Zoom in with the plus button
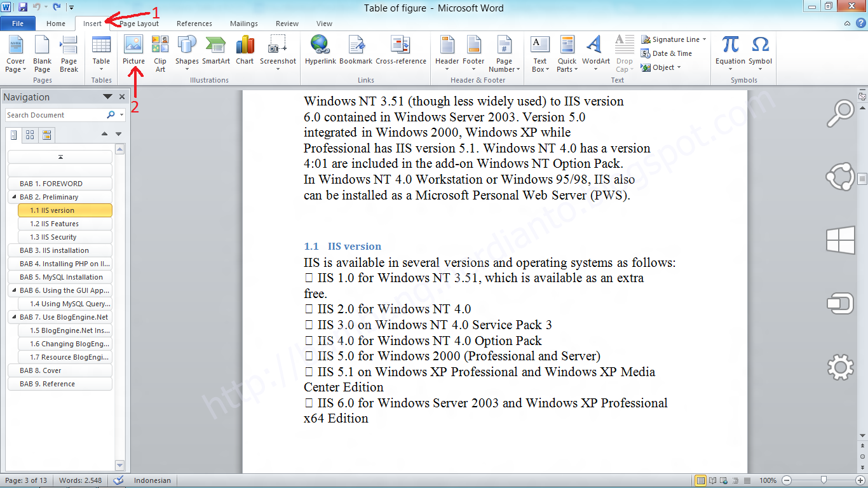This screenshot has height=488, width=868. [x=860, y=480]
